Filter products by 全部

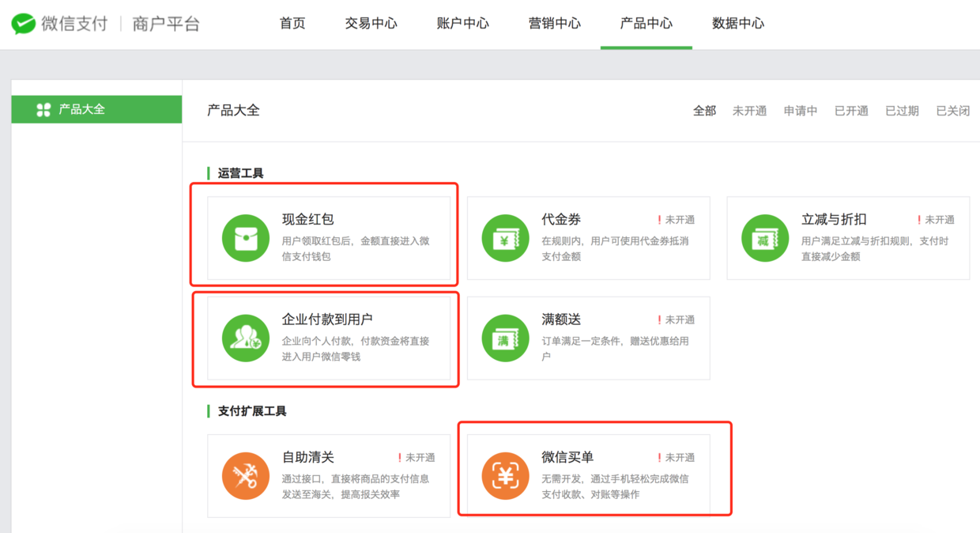tap(705, 111)
